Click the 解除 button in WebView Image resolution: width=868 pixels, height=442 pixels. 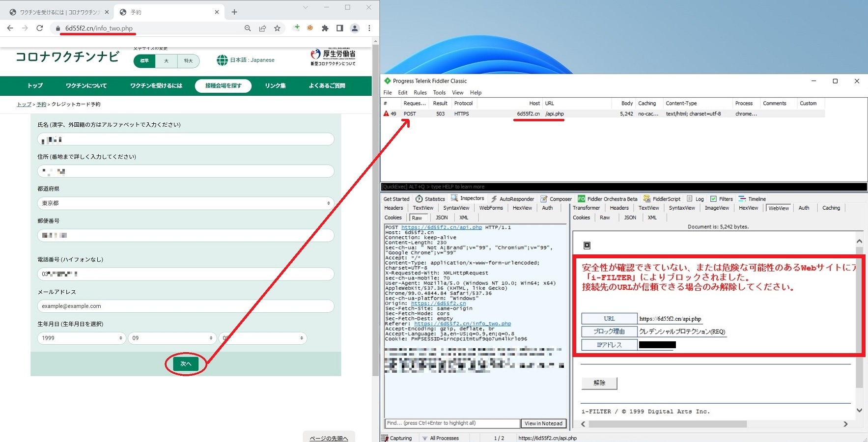[x=599, y=383]
